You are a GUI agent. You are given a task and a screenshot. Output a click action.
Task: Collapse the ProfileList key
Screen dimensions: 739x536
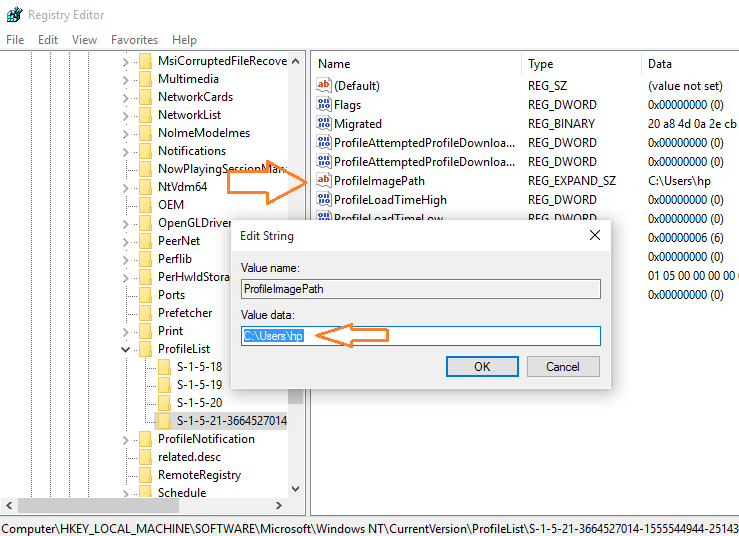125,349
